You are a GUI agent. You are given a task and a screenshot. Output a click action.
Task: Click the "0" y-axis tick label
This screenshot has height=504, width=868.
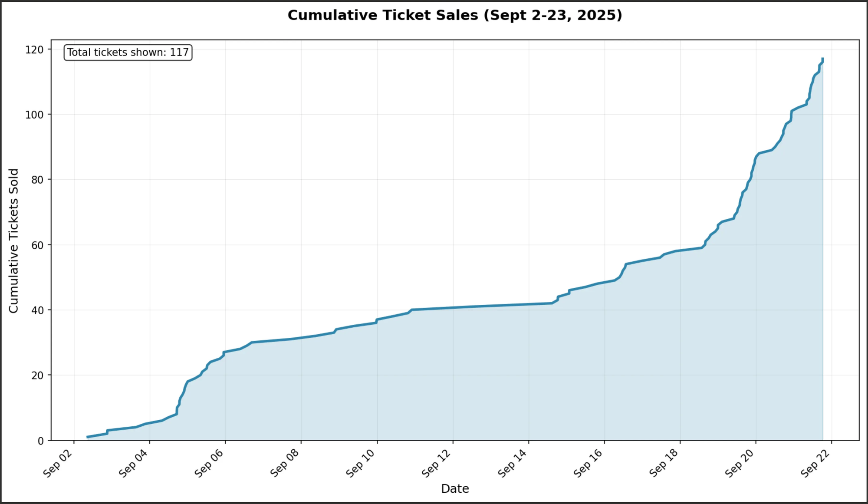[41, 441]
